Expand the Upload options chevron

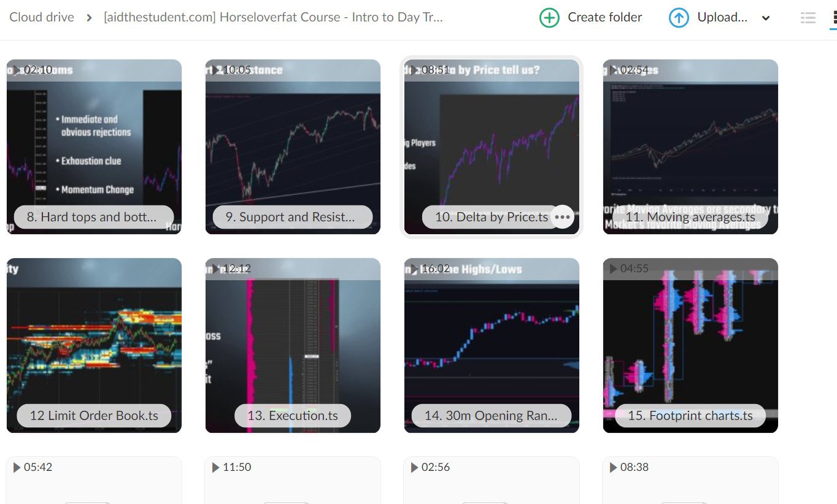[765, 18]
